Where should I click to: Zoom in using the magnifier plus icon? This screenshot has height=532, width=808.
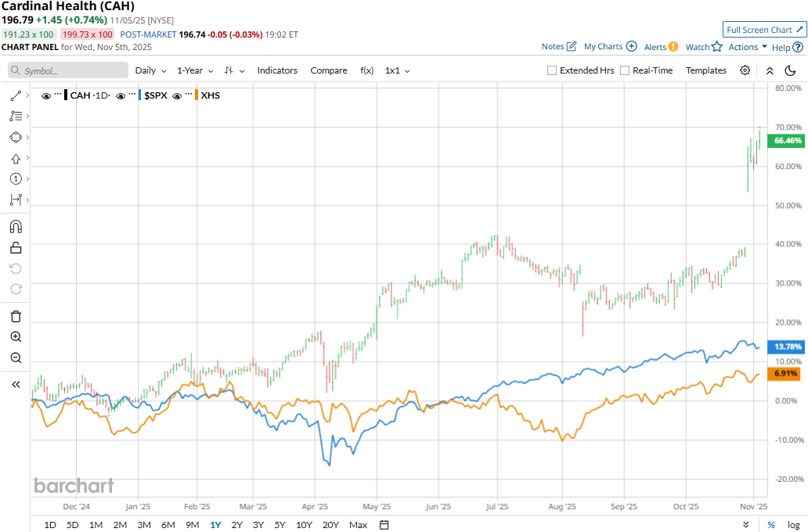(x=16, y=337)
